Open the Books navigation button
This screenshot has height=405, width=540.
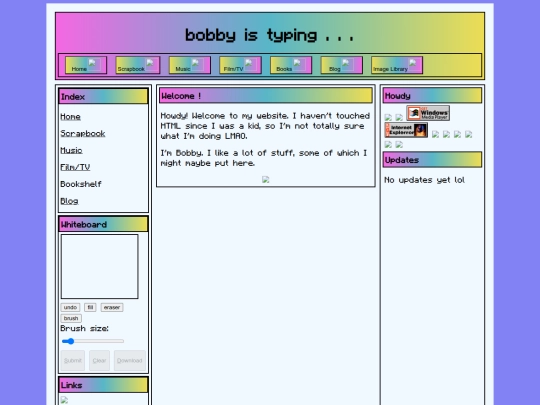point(291,65)
